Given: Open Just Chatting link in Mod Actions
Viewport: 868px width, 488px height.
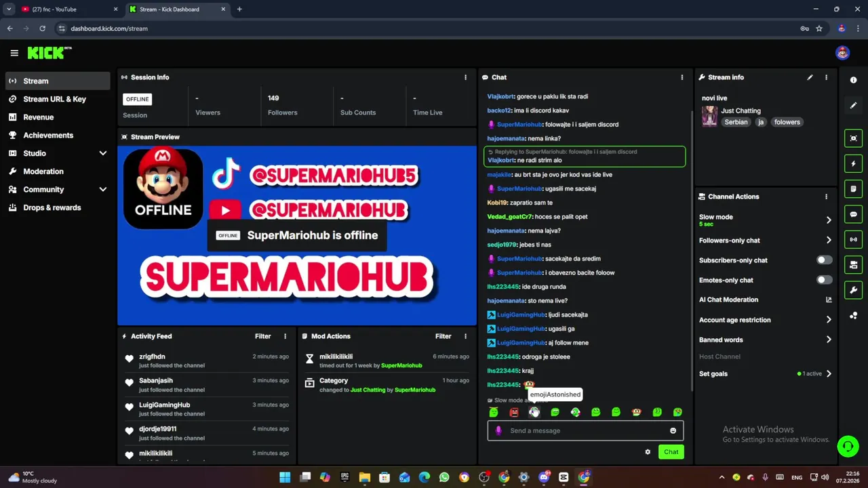Looking at the screenshot, I should (x=368, y=390).
